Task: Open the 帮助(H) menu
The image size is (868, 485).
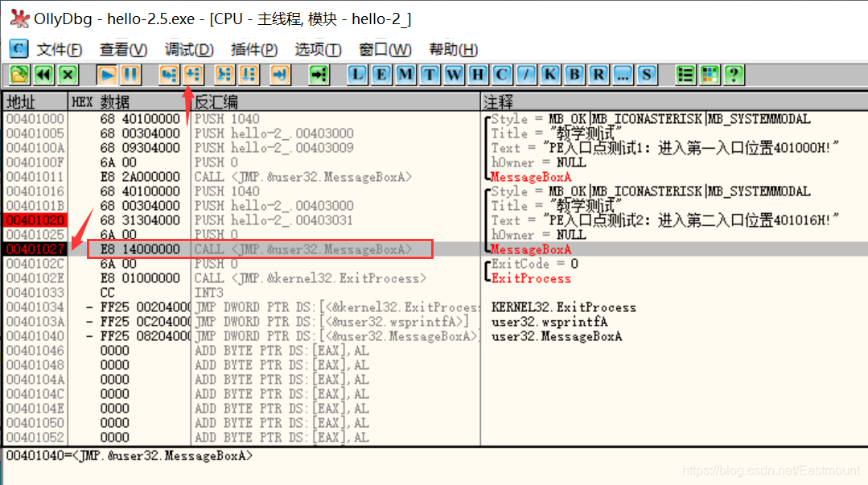Action: (x=454, y=50)
